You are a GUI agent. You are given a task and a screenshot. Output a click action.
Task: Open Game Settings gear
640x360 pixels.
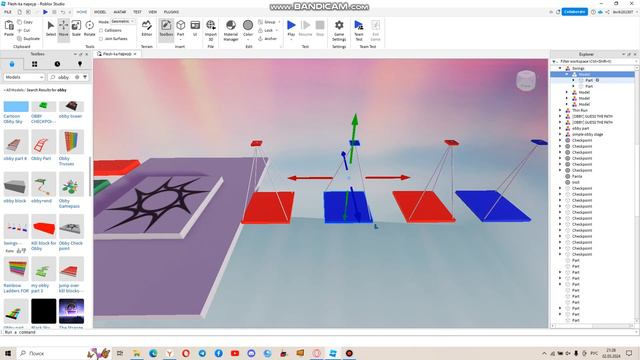click(x=339, y=29)
